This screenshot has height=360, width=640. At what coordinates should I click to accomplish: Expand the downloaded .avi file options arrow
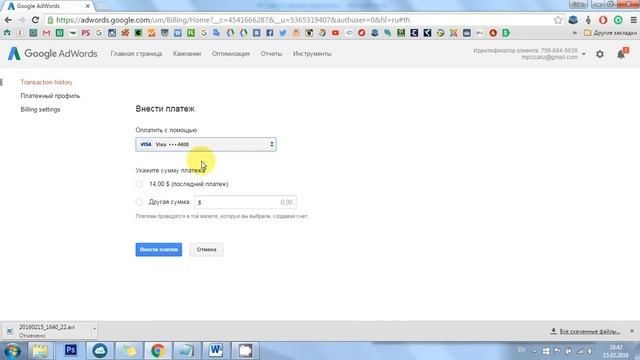(x=94, y=329)
